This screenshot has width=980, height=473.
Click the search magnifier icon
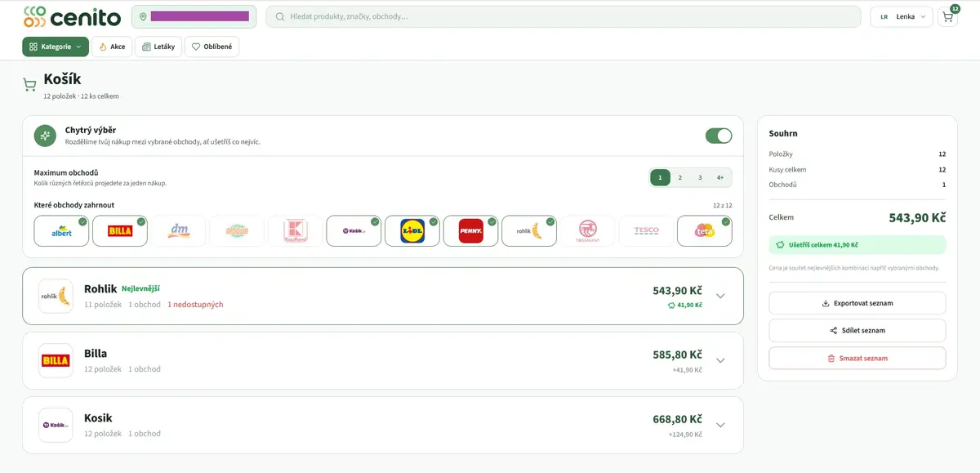pos(280,16)
